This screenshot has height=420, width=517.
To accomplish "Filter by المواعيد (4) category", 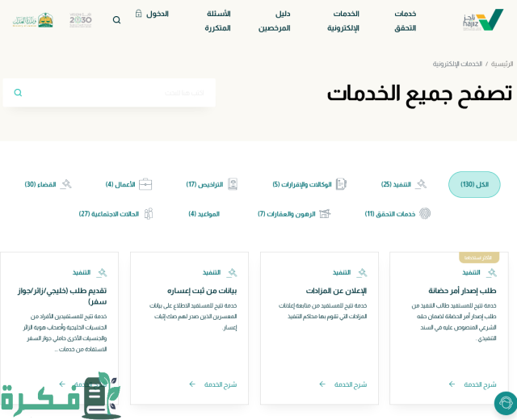I will [204, 214].
